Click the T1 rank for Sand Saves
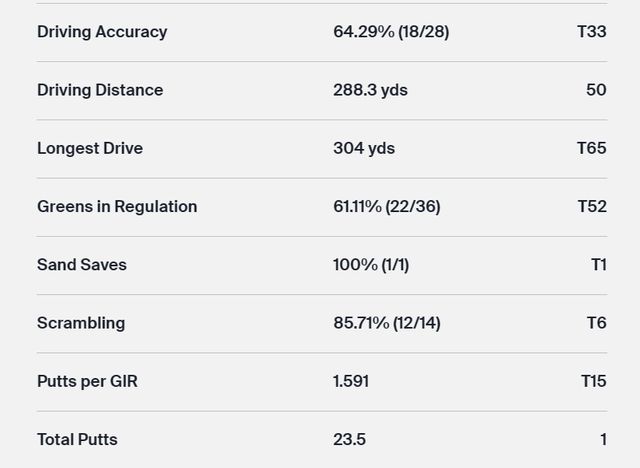 pos(598,265)
